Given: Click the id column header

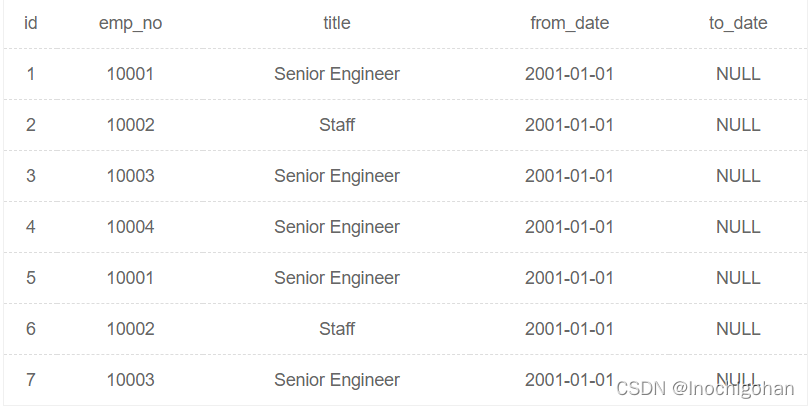Looking at the screenshot, I should click(31, 23).
